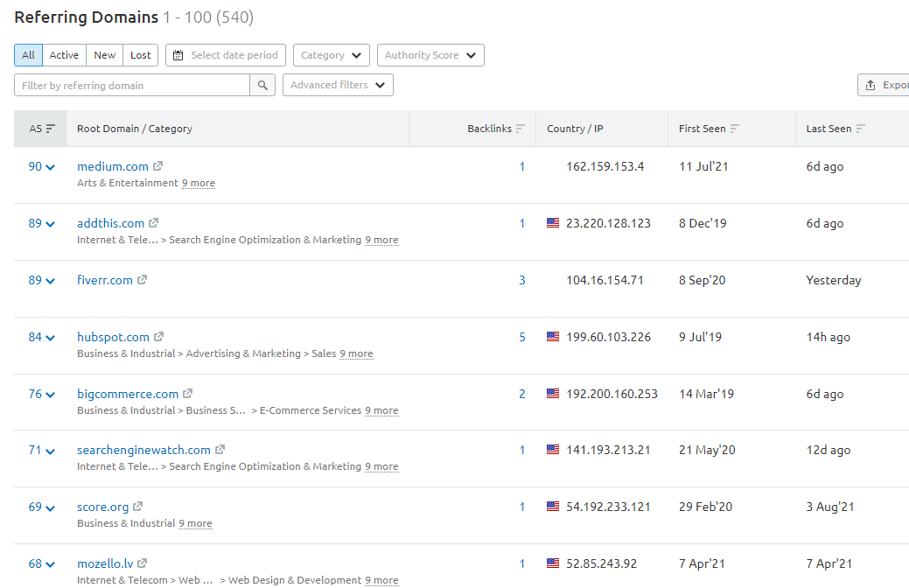The height and width of the screenshot is (588, 909).
Task: Open searchenginewatch.com domain link
Action: pyautogui.click(x=143, y=450)
